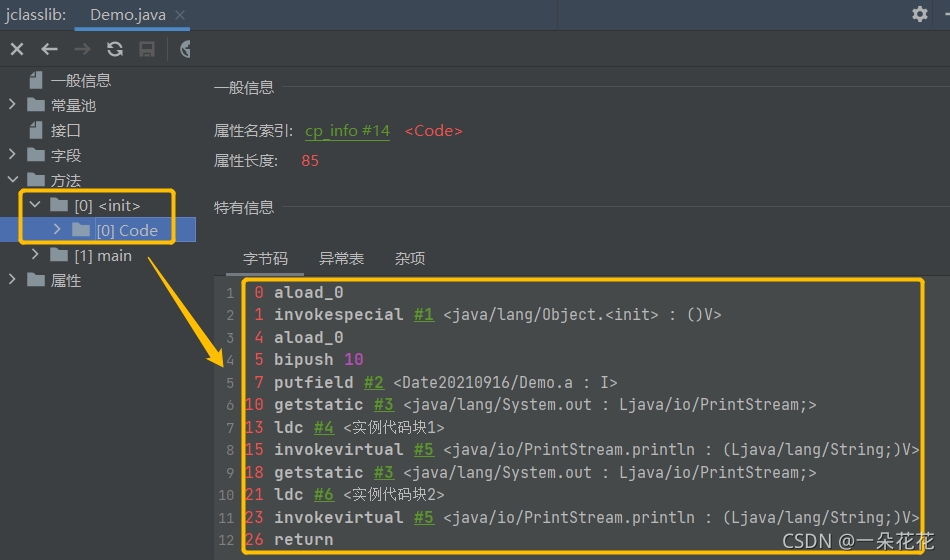The height and width of the screenshot is (560, 950).
Task: Click the 属性 folder icon
Action: point(36,280)
